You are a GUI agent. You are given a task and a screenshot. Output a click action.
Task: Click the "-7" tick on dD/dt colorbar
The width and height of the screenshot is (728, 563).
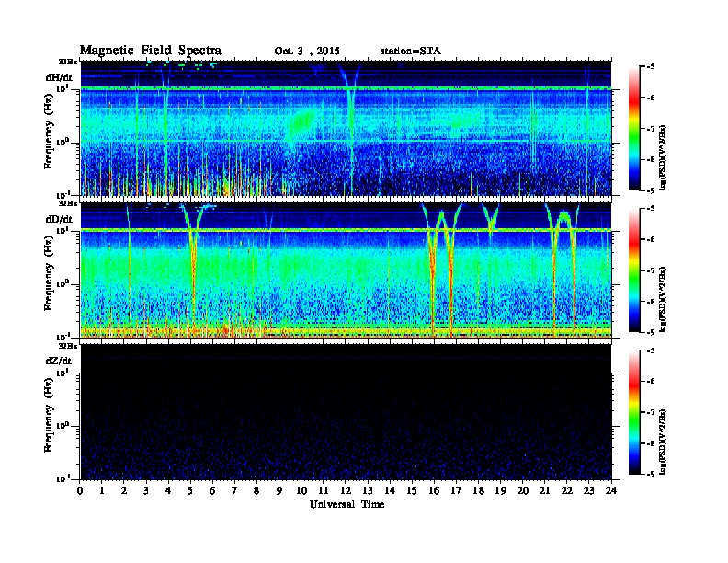pyautogui.click(x=651, y=270)
